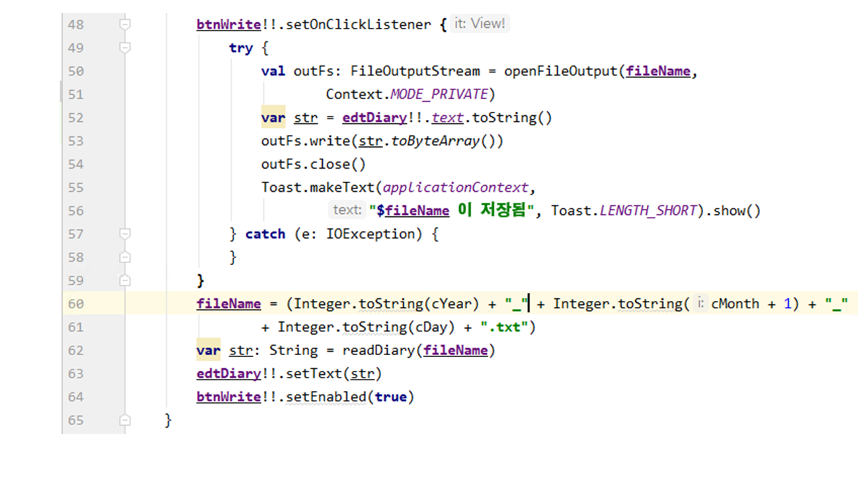
Task: Click the fold end marker on line 58
Action: pos(125,258)
